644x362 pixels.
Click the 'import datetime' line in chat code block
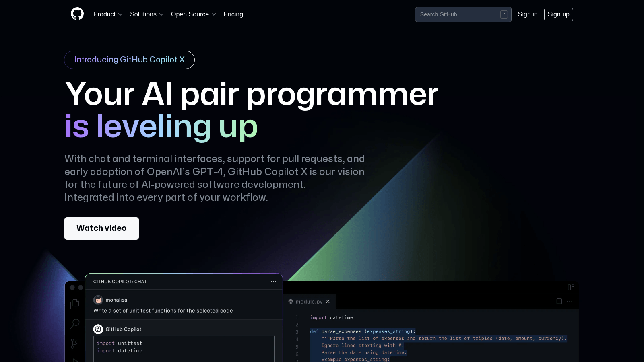pyautogui.click(x=120, y=351)
